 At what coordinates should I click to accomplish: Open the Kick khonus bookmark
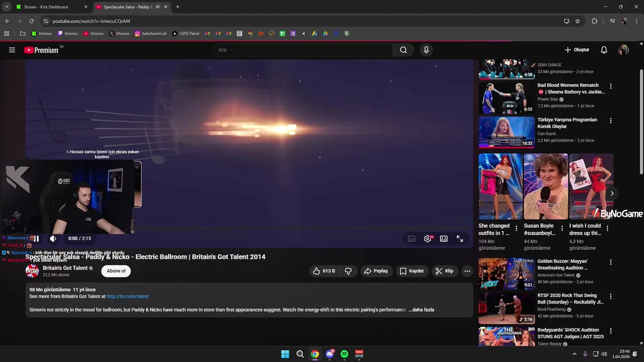(x=42, y=34)
